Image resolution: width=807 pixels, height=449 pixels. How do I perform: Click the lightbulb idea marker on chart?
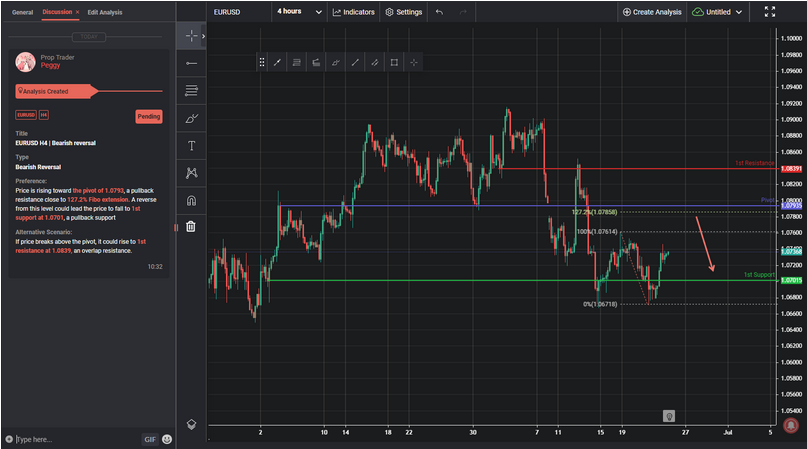[669, 416]
